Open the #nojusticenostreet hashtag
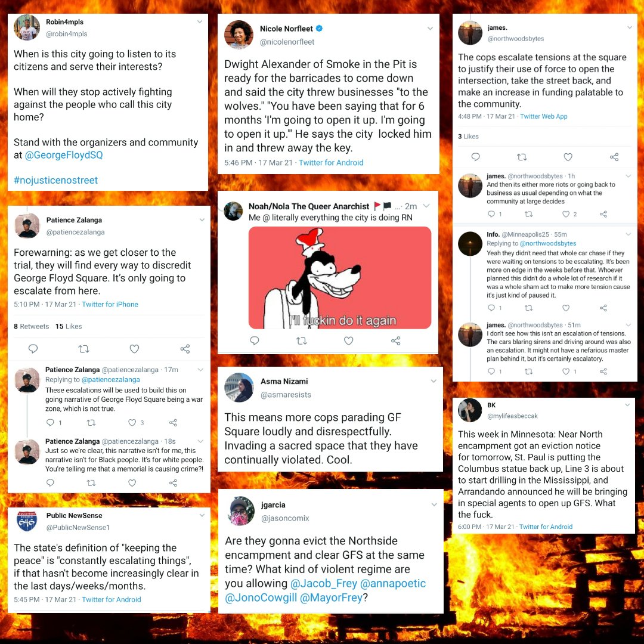Viewport: 644px width, 644px height. (55, 180)
